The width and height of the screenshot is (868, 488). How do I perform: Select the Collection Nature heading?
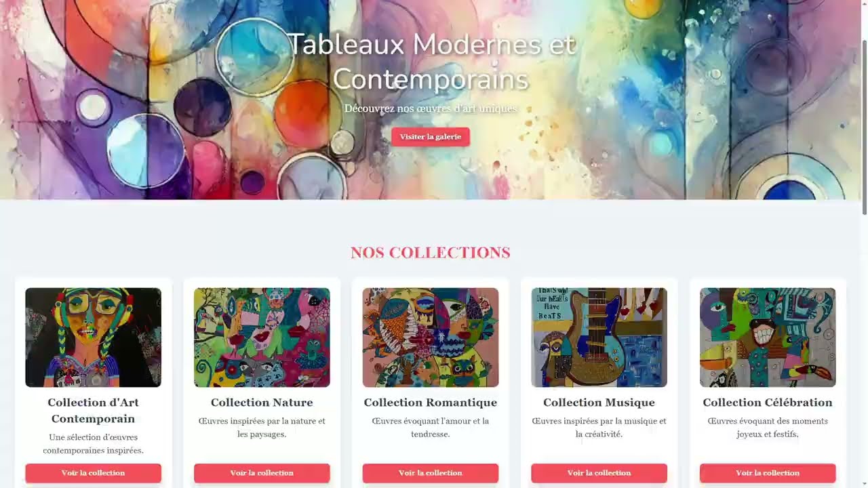coord(262,403)
